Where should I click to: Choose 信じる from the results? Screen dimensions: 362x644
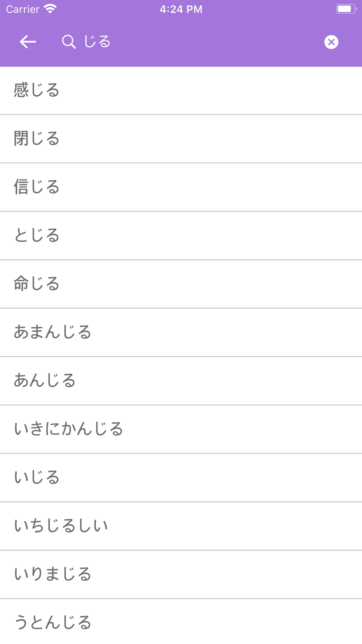point(181,187)
